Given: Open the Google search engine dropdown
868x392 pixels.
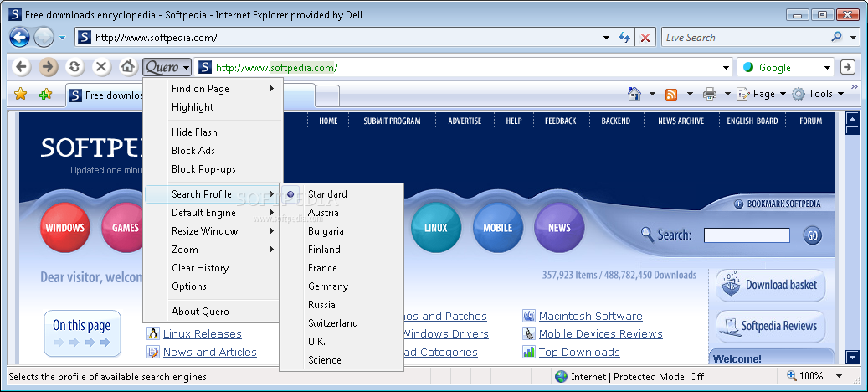Looking at the screenshot, I should pos(827,68).
